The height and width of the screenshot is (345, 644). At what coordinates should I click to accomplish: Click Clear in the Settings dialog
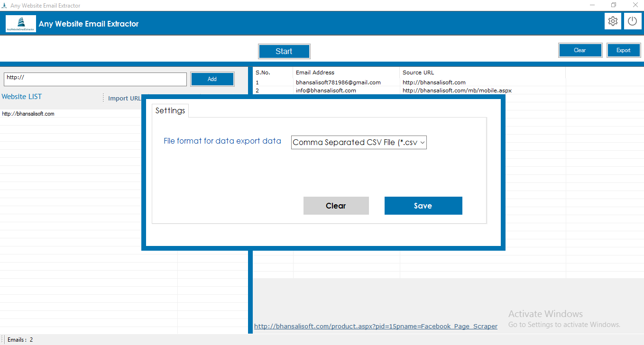click(336, 206)
